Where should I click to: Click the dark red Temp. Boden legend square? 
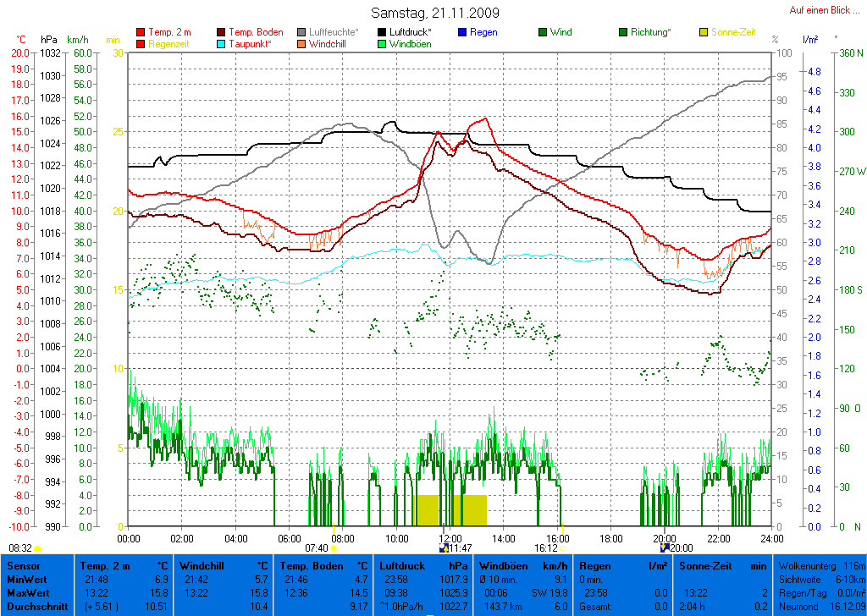click(x=222, y=32)
